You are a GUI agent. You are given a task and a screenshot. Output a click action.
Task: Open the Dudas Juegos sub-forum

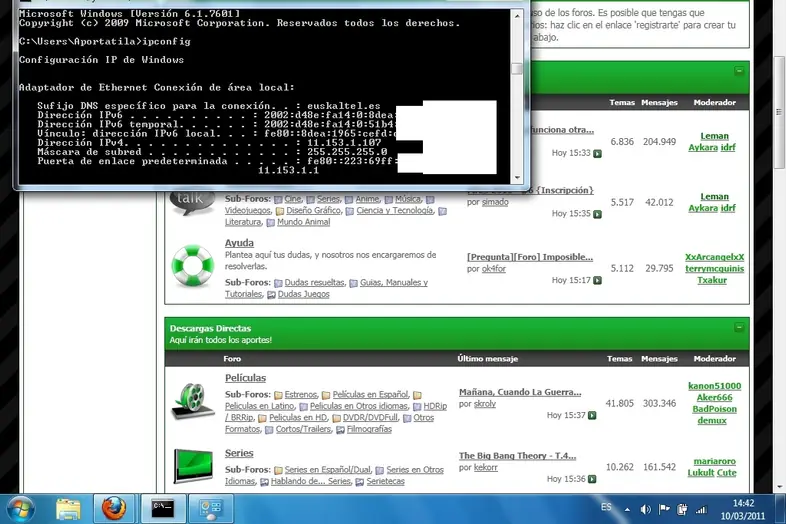pyautogui.click(x=303, y=294)
